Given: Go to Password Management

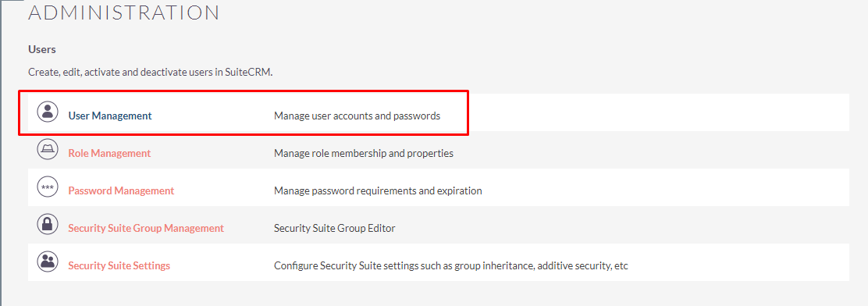Looking at the screenshot, I should pos(121,191).
